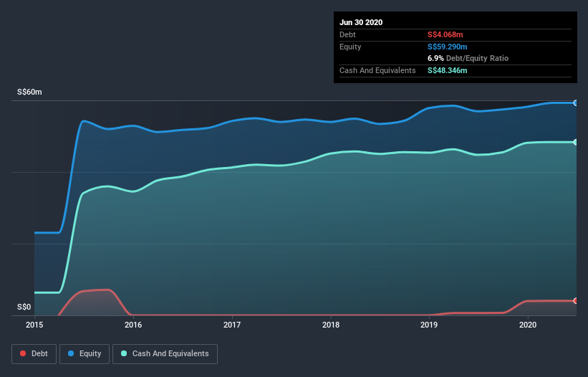Click the 2019 x-axis label

pos(429,325)
